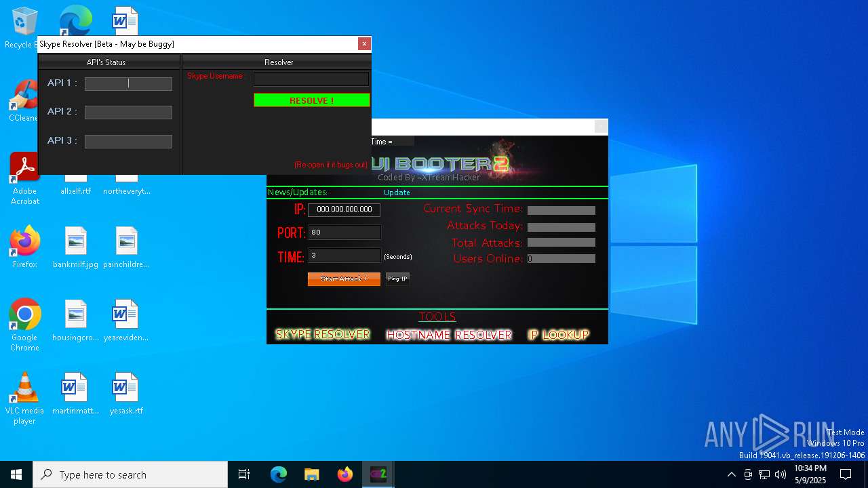Viewport: 868px width, 488px height.
Task: Select northeveryt... desktop file
Action: 126,186
